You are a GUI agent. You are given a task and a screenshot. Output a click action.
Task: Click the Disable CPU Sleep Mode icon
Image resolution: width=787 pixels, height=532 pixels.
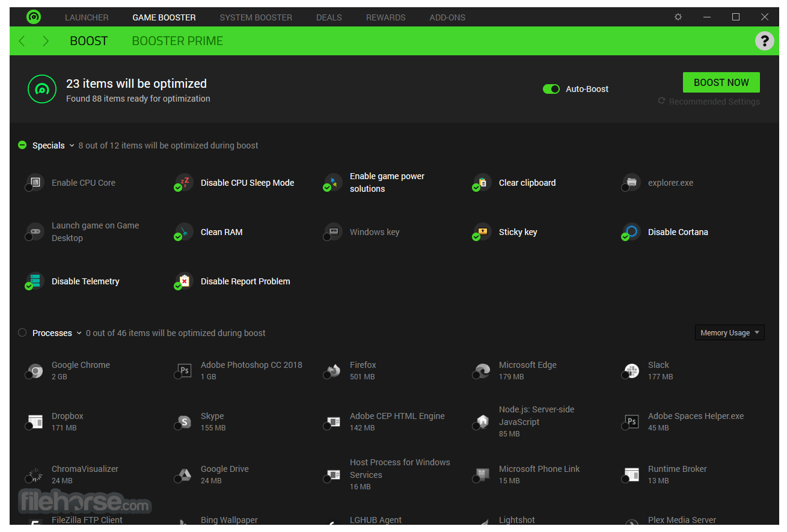(184, 182)
